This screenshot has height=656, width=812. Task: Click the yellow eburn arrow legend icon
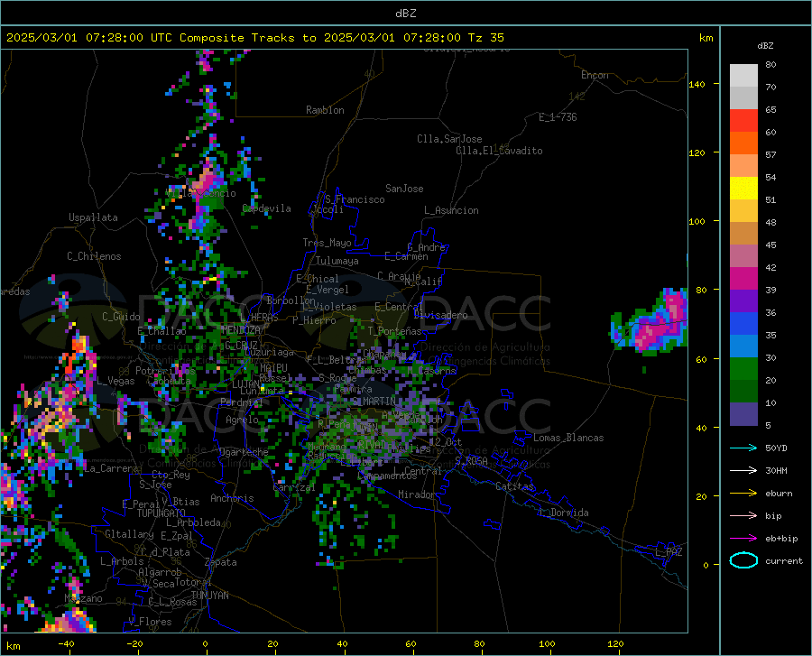(x=743, y=494)
